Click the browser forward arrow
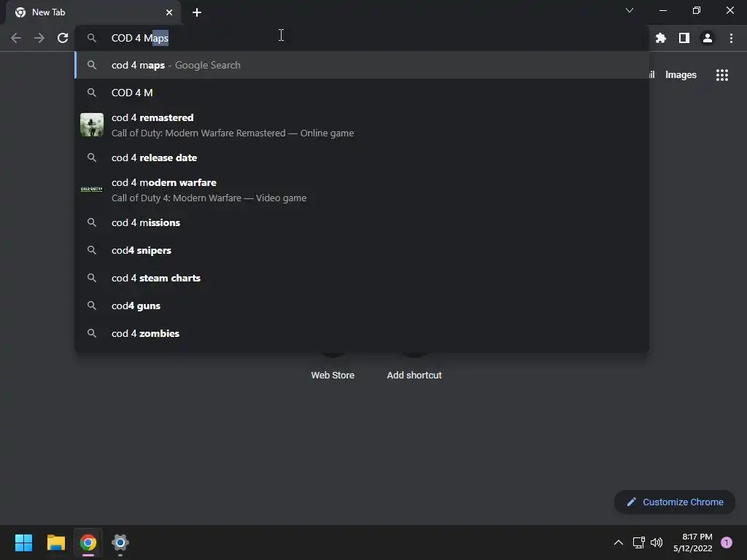The image size is (747, 560). tap(39, 38)
